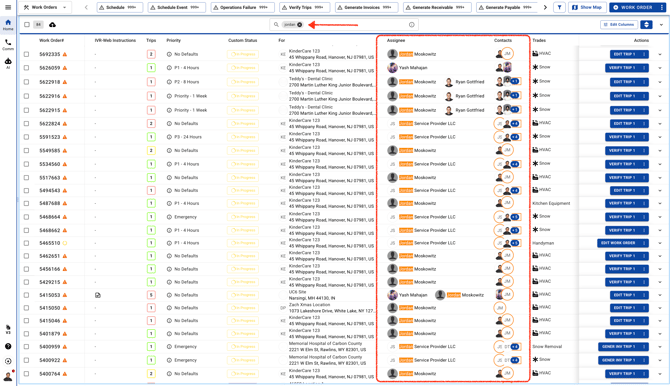
Task: Open the Operations Failure tab
Action: pyautogui.click(x=243, y=7)
